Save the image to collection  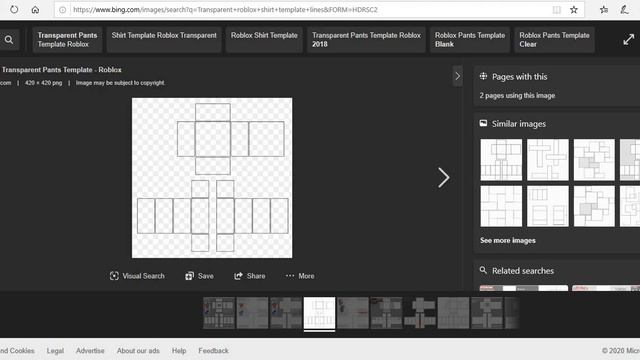(200, 276)
